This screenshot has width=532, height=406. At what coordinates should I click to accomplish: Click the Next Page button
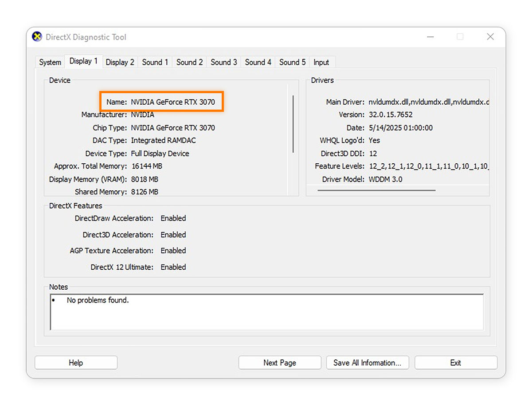(280, 363)
